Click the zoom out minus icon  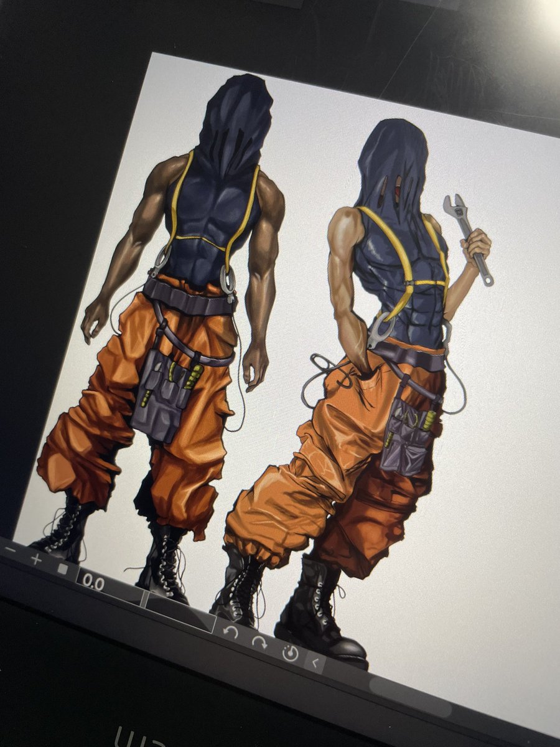10,551
